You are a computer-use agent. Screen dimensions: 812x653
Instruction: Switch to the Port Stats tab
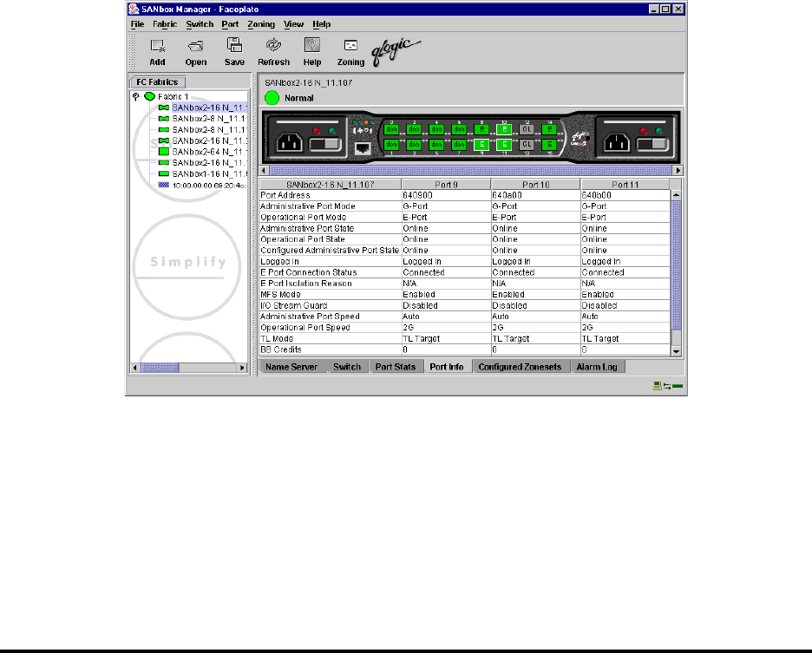pos(396,367)
